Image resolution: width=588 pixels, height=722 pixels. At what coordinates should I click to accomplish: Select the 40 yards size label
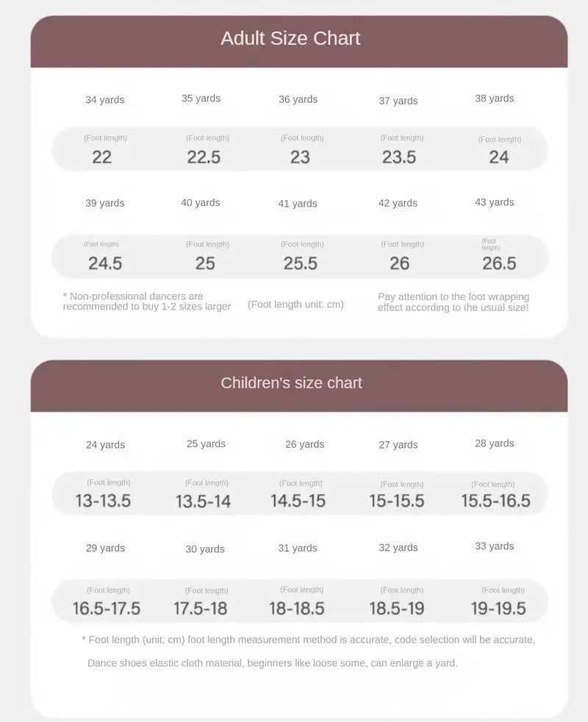[201, 203]
